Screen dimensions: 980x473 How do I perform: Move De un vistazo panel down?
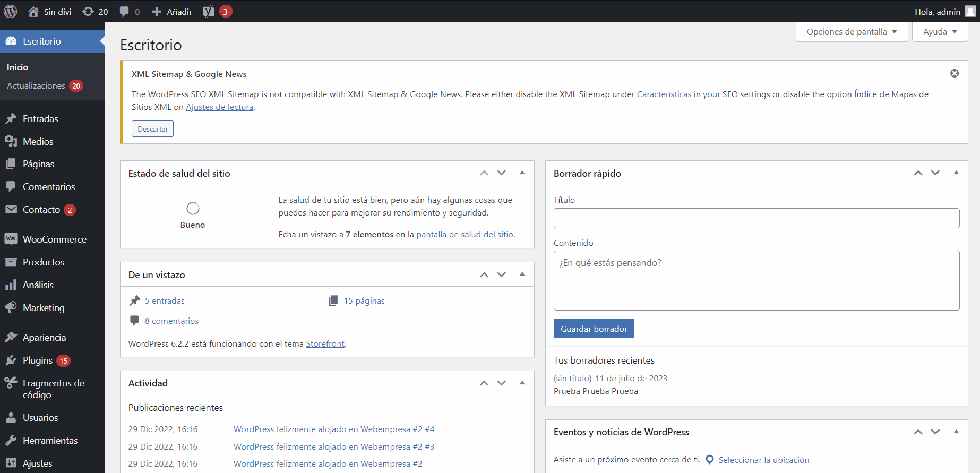[x=501, y=274]
